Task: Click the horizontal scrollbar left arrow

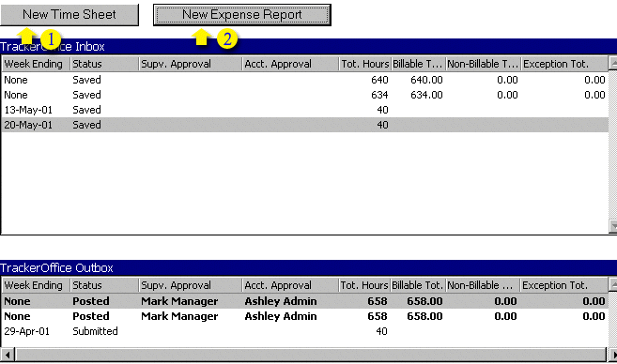Action: [8, 355]
